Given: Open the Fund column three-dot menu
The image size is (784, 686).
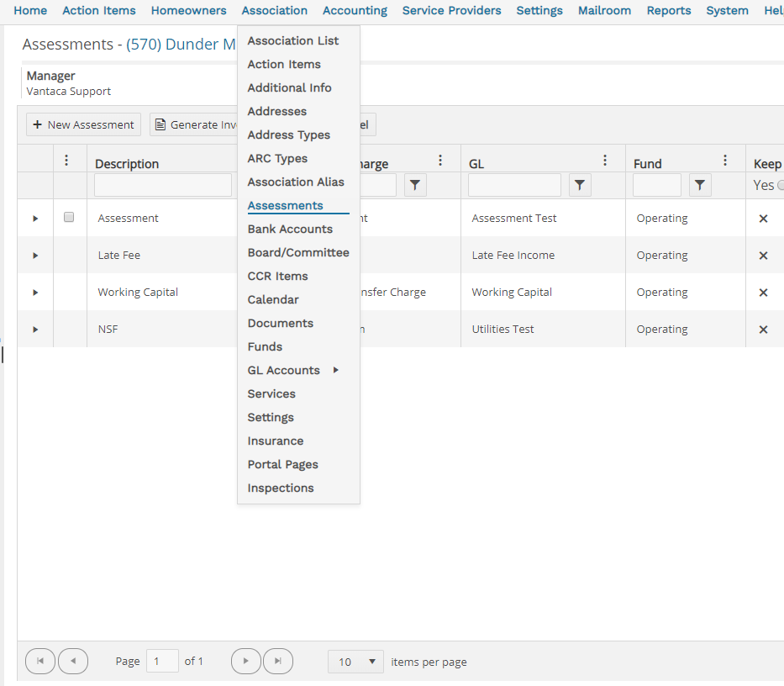Looking at the screenshot, I should (x=725, y=161).
